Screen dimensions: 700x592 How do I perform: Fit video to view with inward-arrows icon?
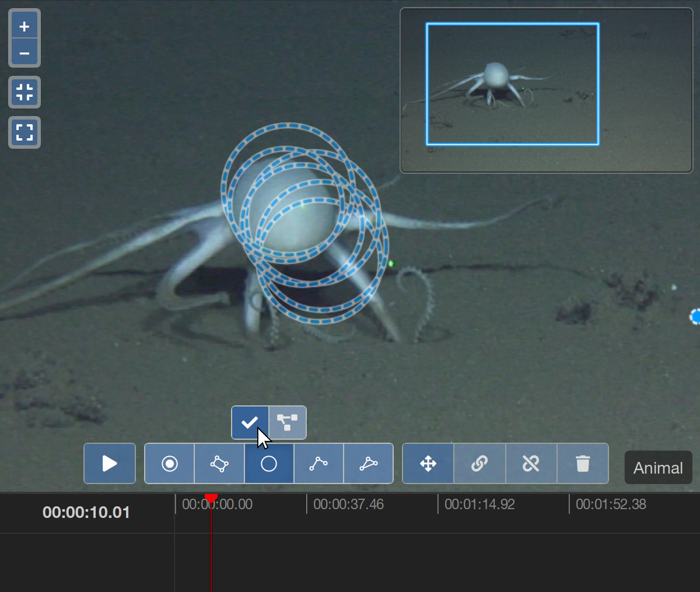24,92
